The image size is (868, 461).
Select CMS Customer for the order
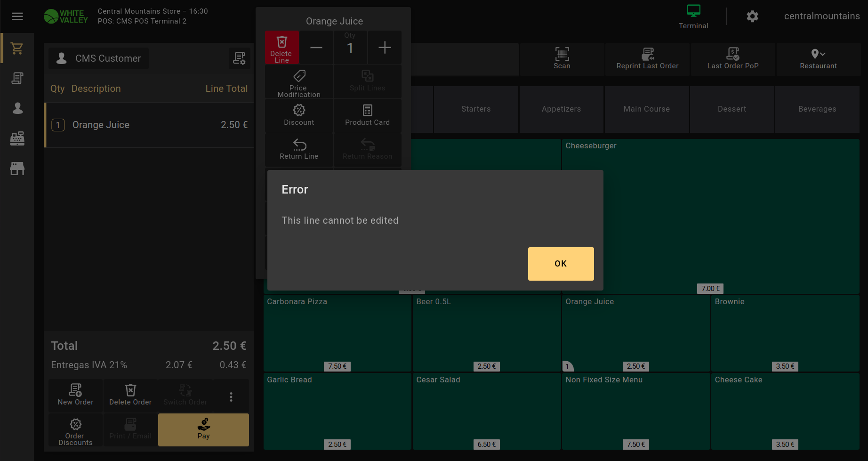click(99, 58)
